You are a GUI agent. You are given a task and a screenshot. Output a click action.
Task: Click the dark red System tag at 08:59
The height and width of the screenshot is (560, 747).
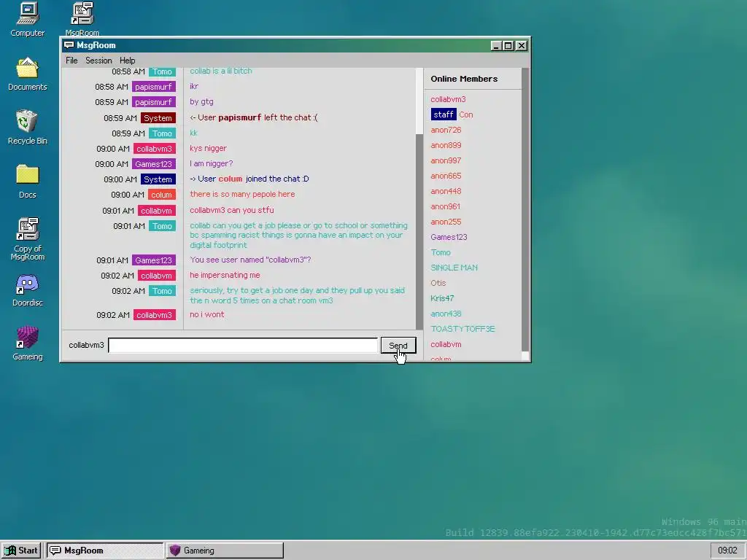pos(158,118)
